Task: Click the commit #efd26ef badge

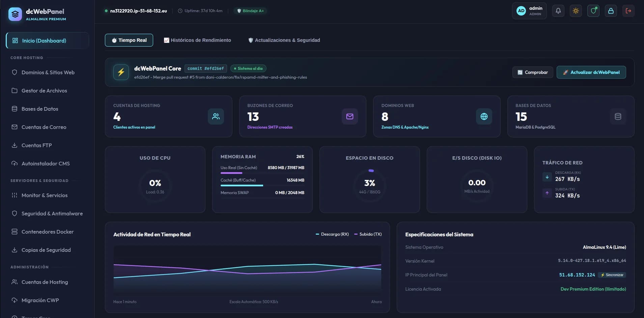Action: click(x=206, y=69)
